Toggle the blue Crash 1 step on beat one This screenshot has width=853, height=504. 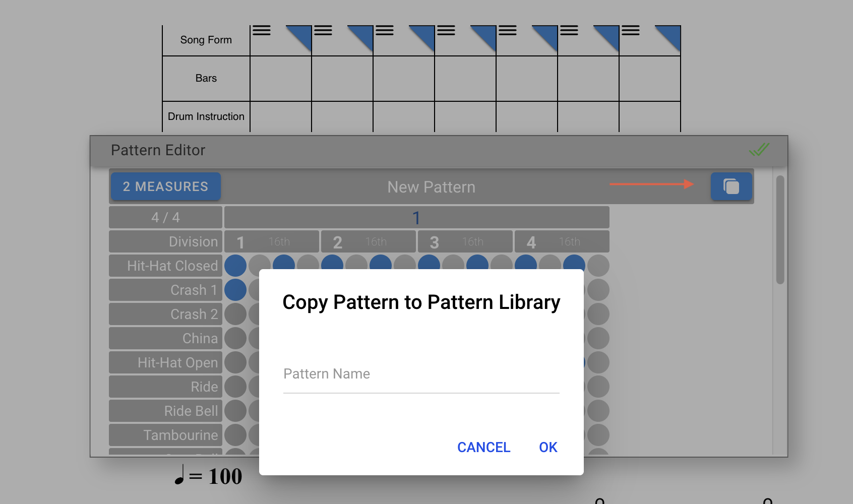(235, 289)
